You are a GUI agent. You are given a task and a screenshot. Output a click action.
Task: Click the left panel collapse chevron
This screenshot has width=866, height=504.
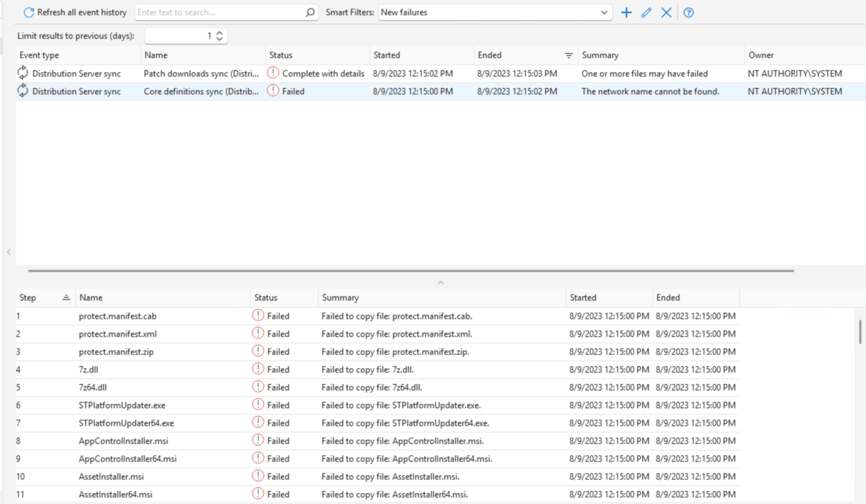click(x=9, y=252)
